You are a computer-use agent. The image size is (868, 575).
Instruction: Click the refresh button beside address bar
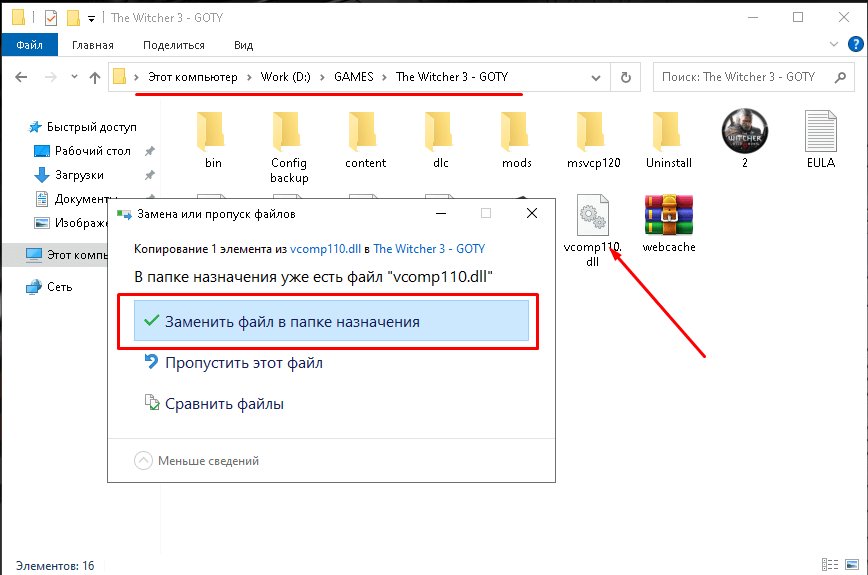626,77
